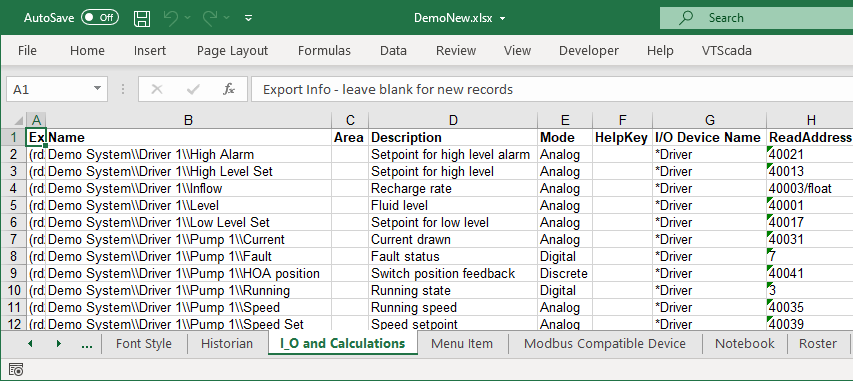This screenshot has width=853, height=381.
Task: Open the VTScada ribbon tab
Action: (726, 51)
